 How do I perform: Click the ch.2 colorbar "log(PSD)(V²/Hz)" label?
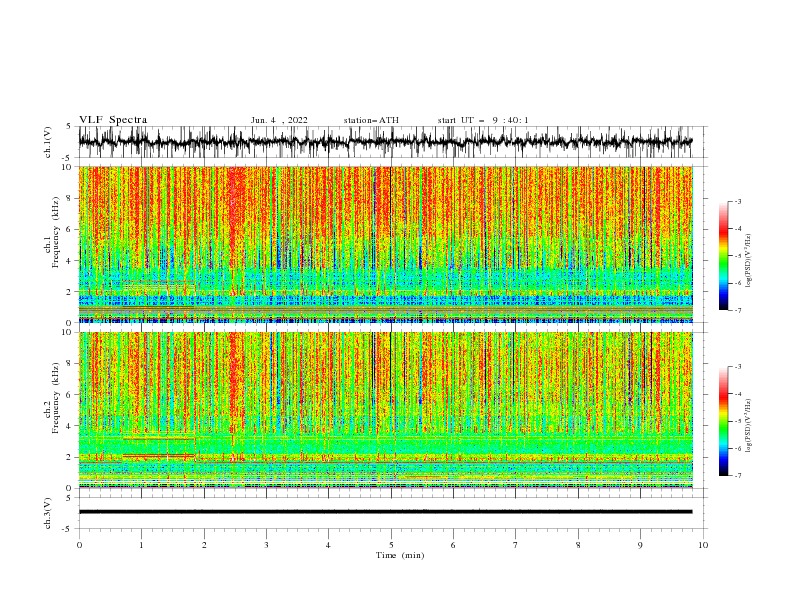coord(748,426)
